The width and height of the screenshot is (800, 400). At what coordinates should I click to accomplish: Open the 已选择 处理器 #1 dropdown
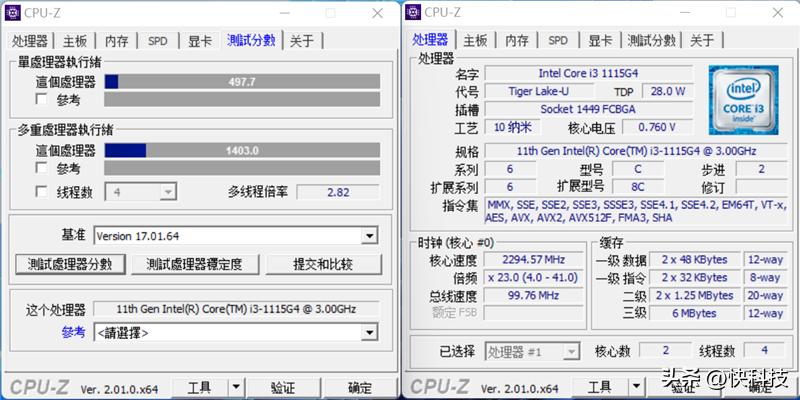(532, 351)
